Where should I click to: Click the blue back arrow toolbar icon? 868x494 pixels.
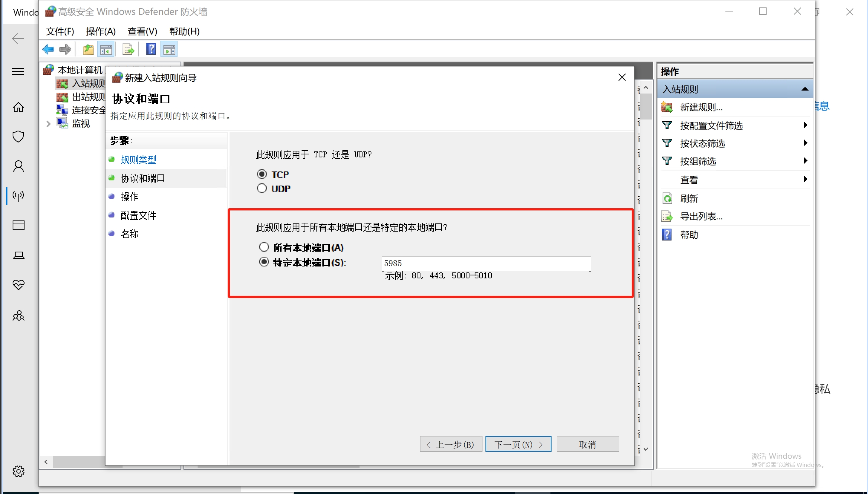coord(48,49)
